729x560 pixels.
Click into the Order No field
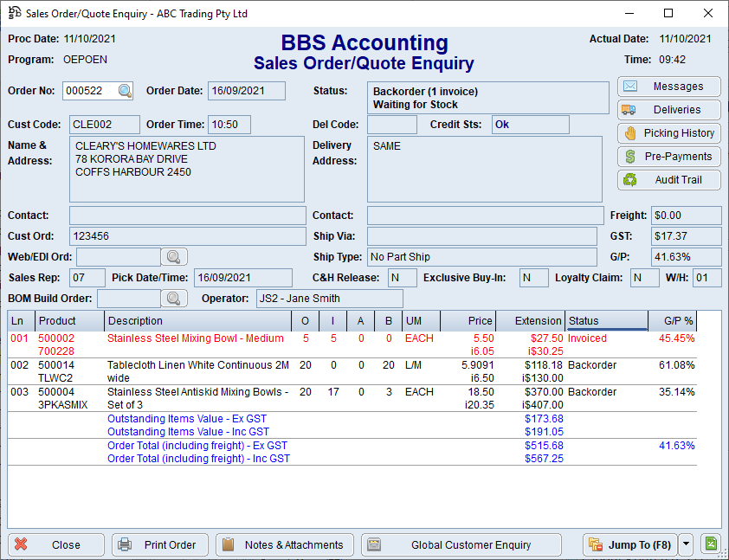click(x=89, y=91)
